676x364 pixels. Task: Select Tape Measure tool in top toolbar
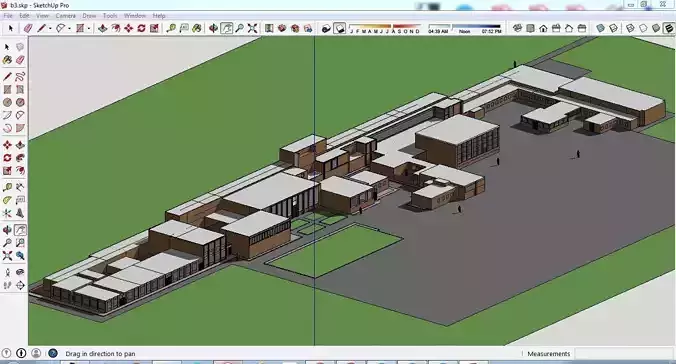click(x=171, y=28)
